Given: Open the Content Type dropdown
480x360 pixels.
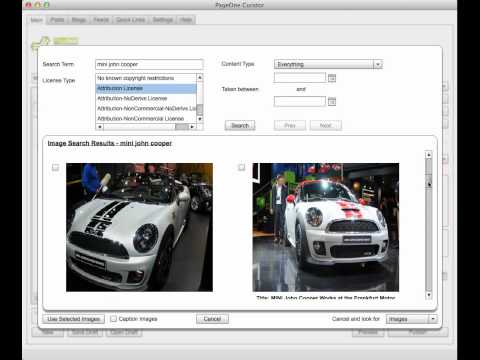Looking at the screenshot, I should (x=328, y=64).
